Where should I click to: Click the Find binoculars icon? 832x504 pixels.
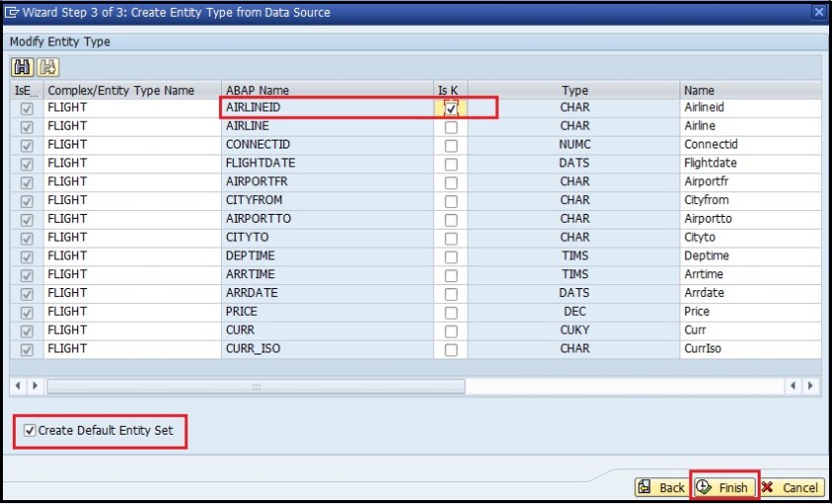tap(22, 67)
